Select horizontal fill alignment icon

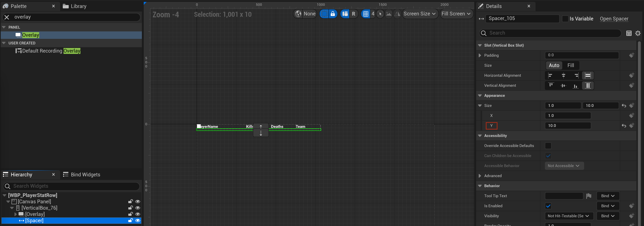[588, 75]
